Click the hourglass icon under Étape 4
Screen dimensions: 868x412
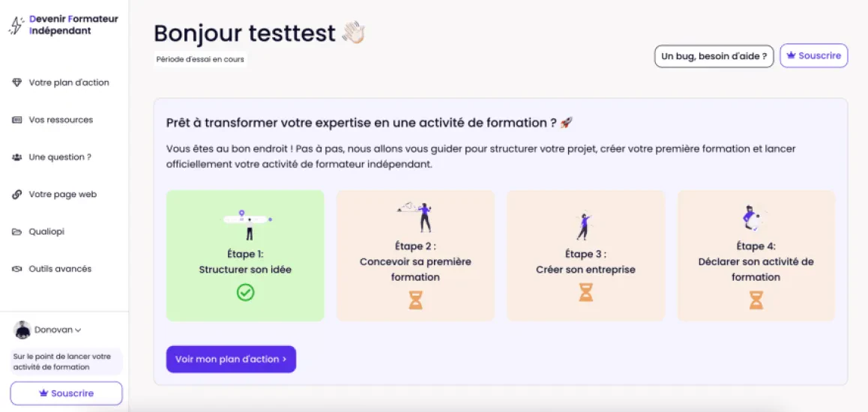pos(756,300)
